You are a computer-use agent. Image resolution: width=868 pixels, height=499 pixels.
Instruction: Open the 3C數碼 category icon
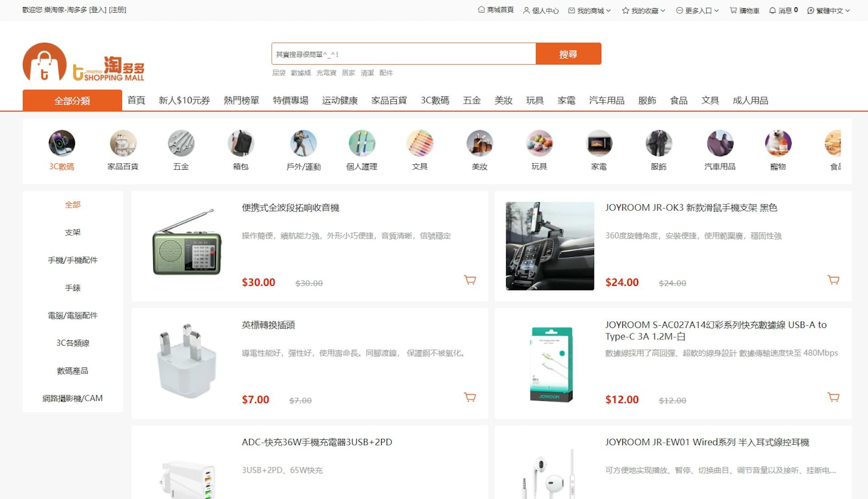62,143
